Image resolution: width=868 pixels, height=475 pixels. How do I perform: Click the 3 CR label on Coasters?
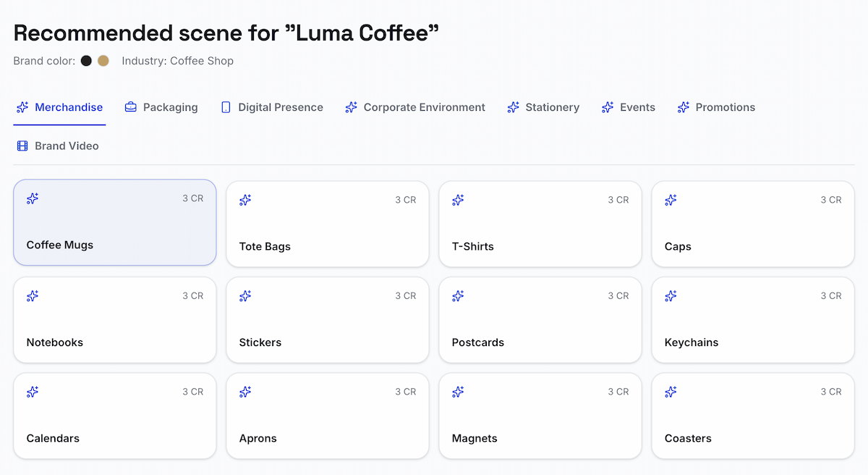(x=831, y=392)
